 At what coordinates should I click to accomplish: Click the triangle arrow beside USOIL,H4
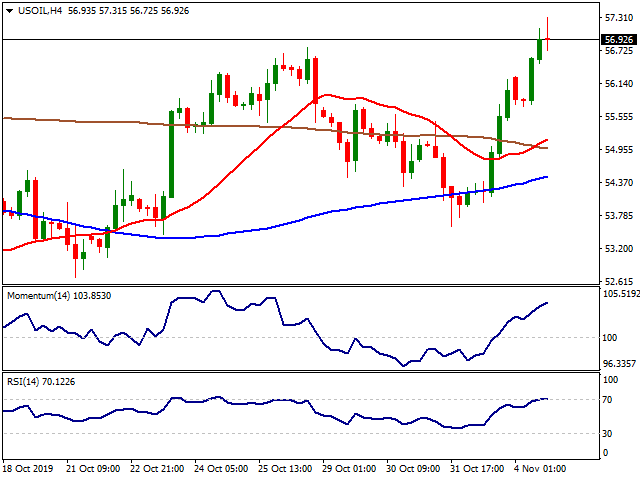9,11
